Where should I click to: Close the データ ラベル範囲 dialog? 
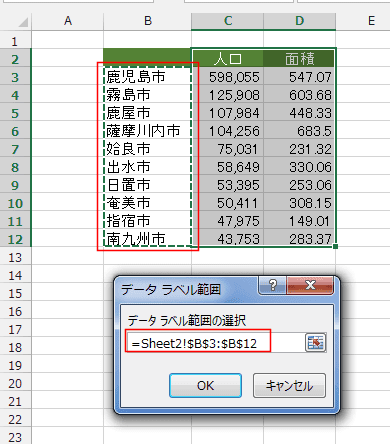coord(310,285)
